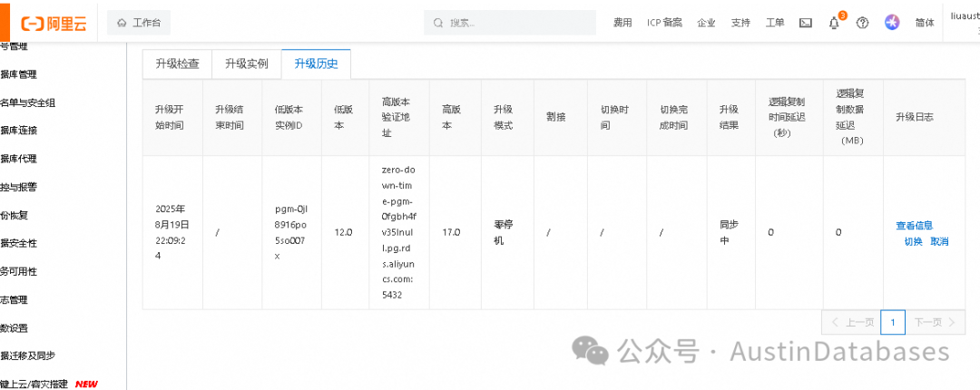Image resolution: width=980 pixels, height=390 pixels.
Task: Go to page 1 in pagination
Action: coord(893,323)
